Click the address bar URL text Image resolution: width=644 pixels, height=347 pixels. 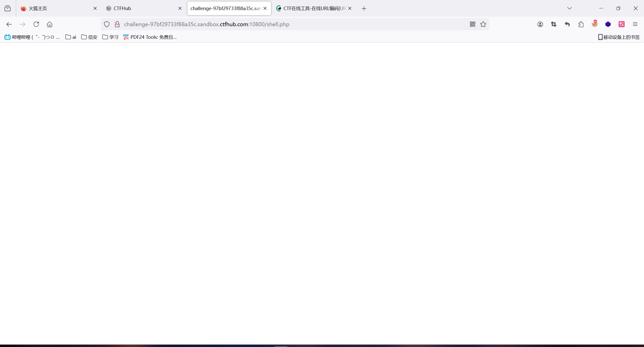point(207,24)
